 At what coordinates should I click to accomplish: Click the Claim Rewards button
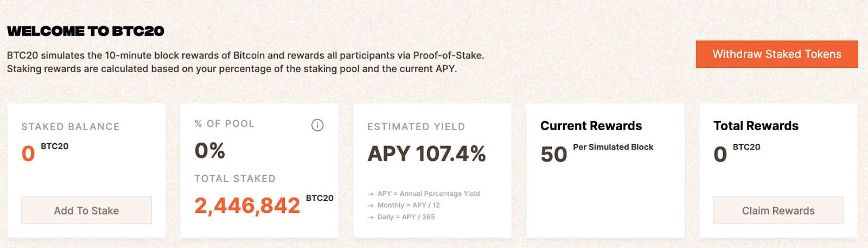coord(778,211)
